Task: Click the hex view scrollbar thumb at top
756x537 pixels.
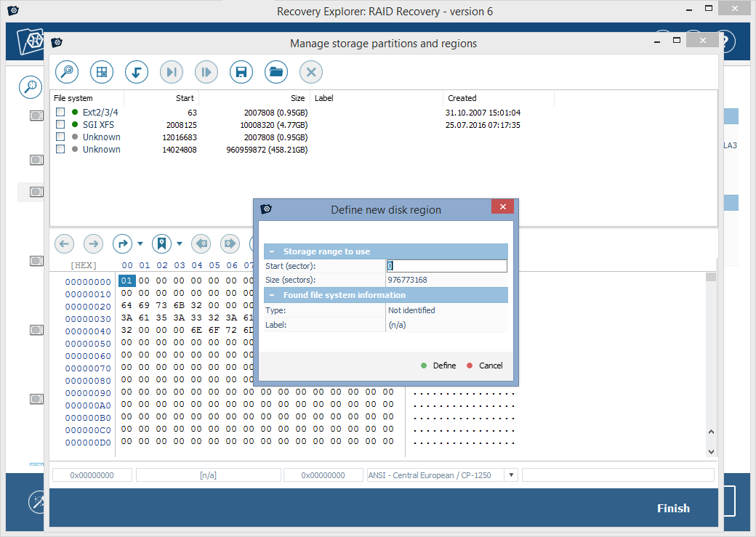Action: [711, 277]
